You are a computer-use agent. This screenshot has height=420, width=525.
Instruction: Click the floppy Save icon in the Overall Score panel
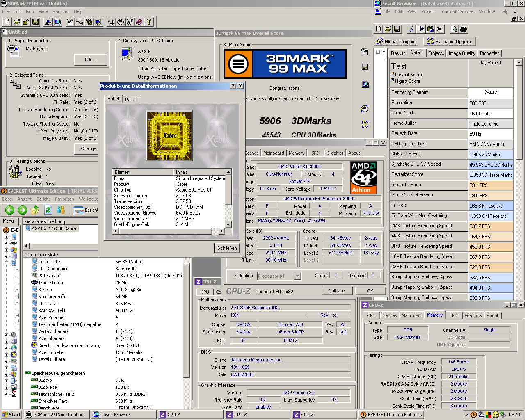[365, 67]
